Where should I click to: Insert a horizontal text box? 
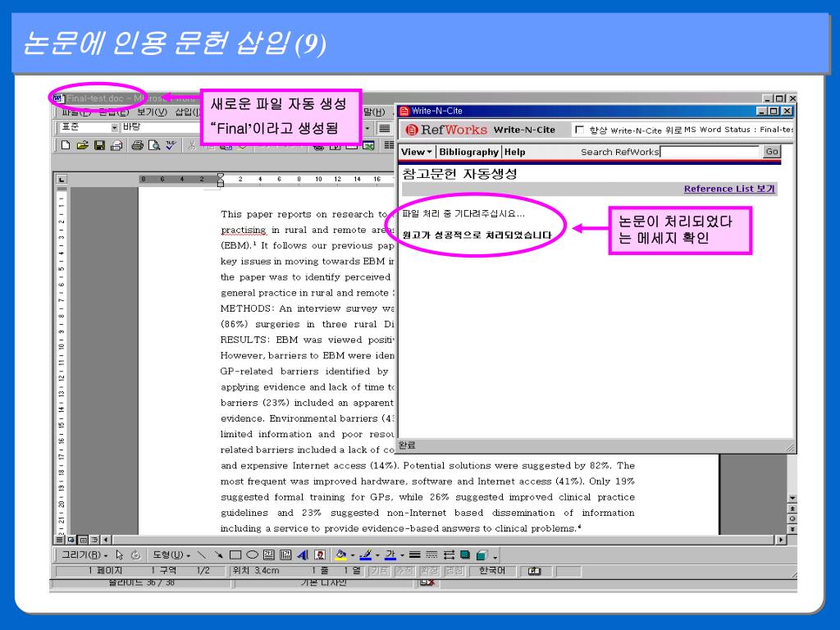point(269,555)
